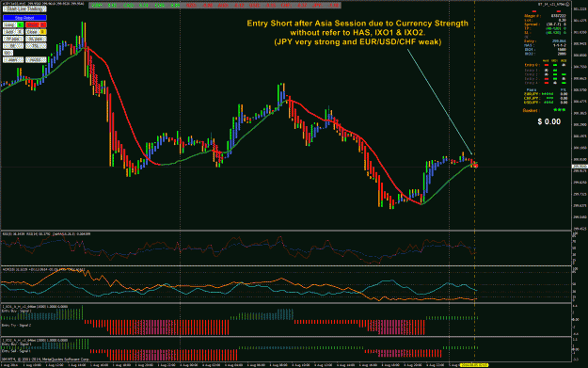Click the $ 0.00 profit readout
The height and width of the screenshot is (368, 588).
(x=549, y=121)
